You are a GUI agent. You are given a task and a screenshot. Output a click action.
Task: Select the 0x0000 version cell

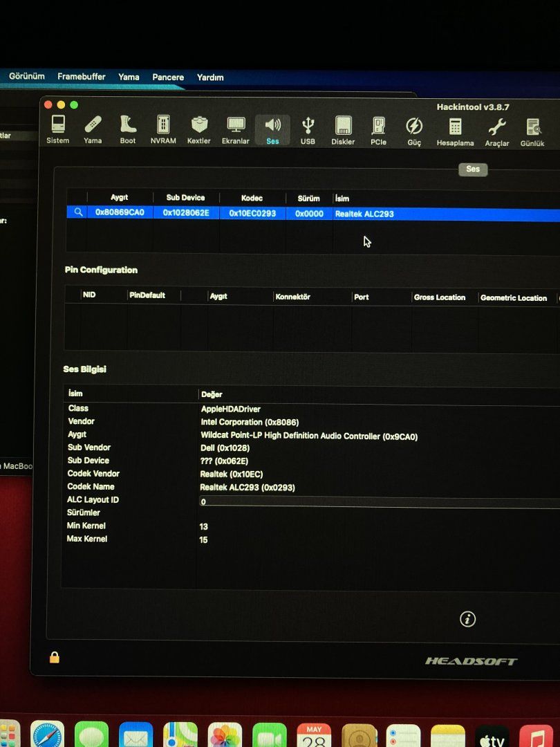(309, 214)
